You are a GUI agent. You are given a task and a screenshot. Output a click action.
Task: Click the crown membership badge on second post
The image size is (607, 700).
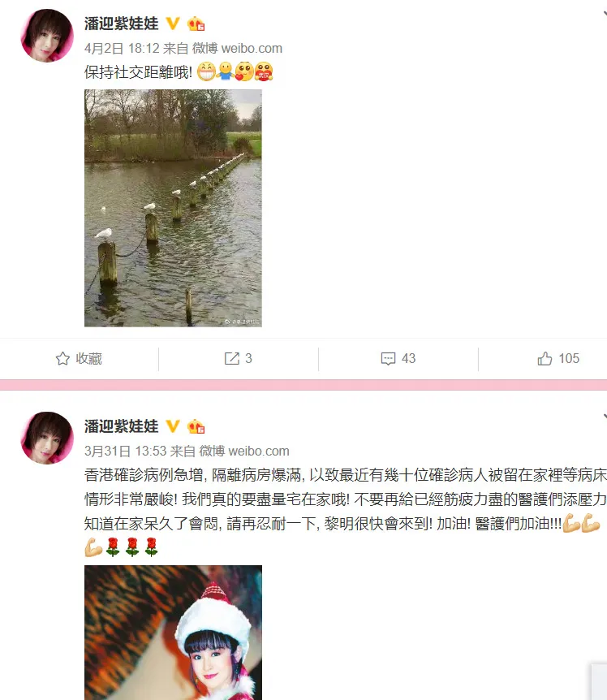(196, 426)
